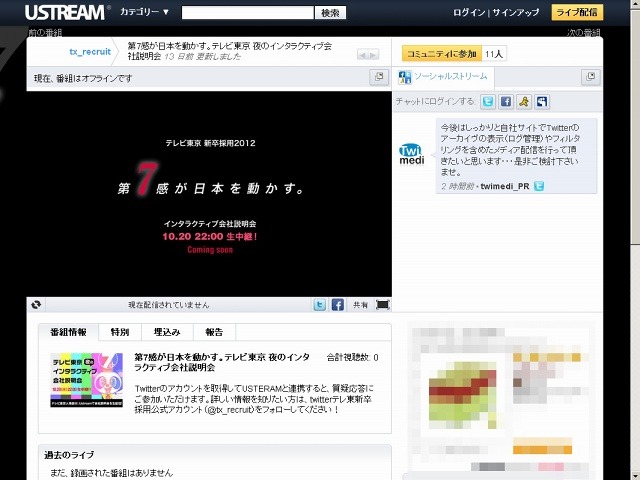
Task: Click the next arrow beside show title
Action: pyautogui.click(x=373, y=54)
